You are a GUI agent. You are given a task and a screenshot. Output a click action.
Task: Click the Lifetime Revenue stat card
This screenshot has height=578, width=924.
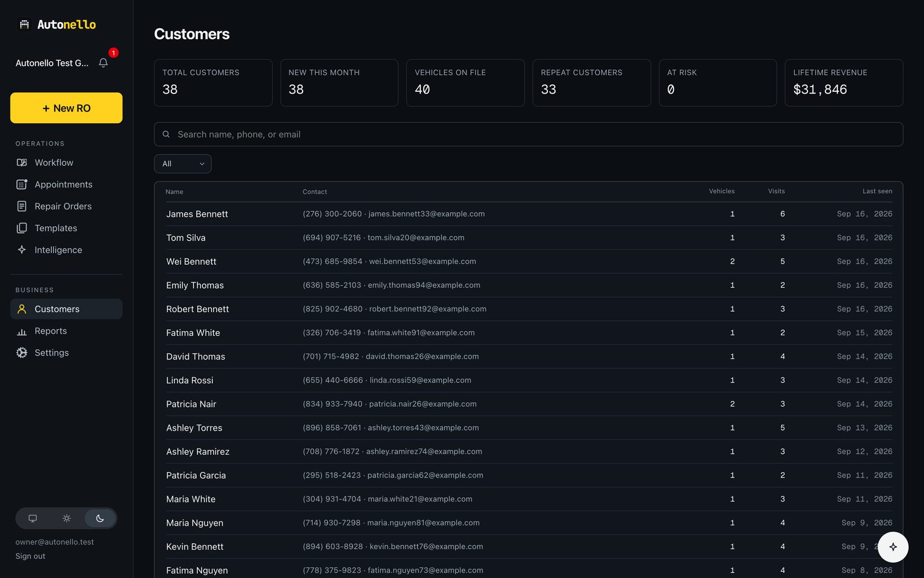click(x=844, y=83)
